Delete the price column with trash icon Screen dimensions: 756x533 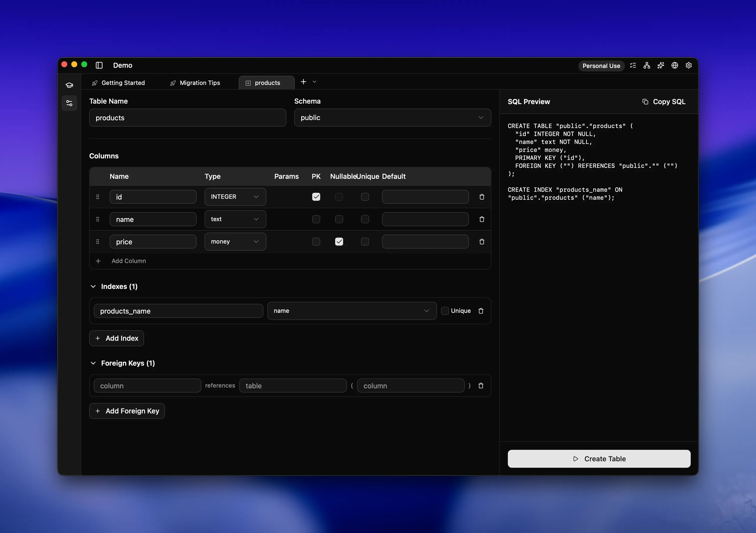click(x=482, y=242)
